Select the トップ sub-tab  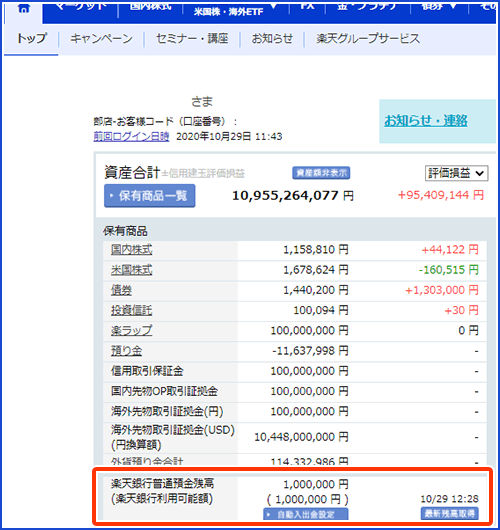(31, 38)
